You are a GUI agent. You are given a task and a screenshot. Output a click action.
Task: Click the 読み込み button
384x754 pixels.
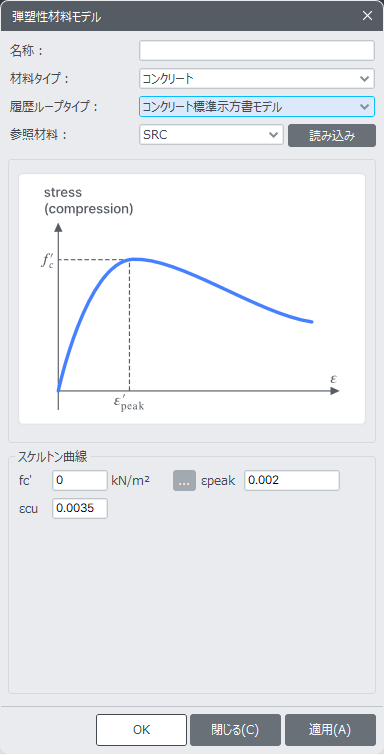[x=332, y=136]
